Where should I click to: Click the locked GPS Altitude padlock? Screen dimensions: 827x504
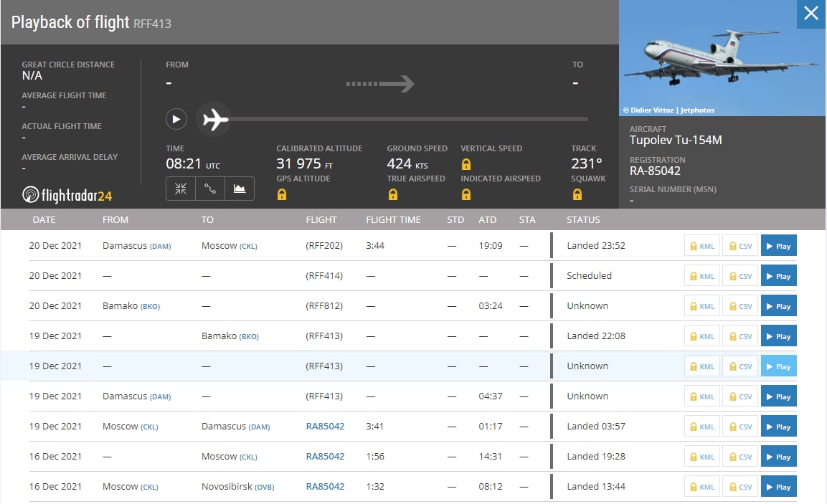282,194
